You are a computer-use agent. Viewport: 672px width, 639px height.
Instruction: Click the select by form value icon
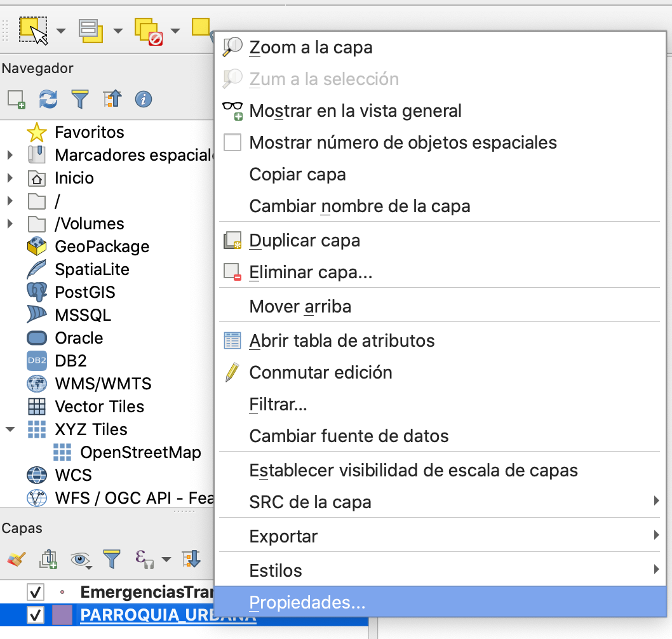(x=91, y=29)
